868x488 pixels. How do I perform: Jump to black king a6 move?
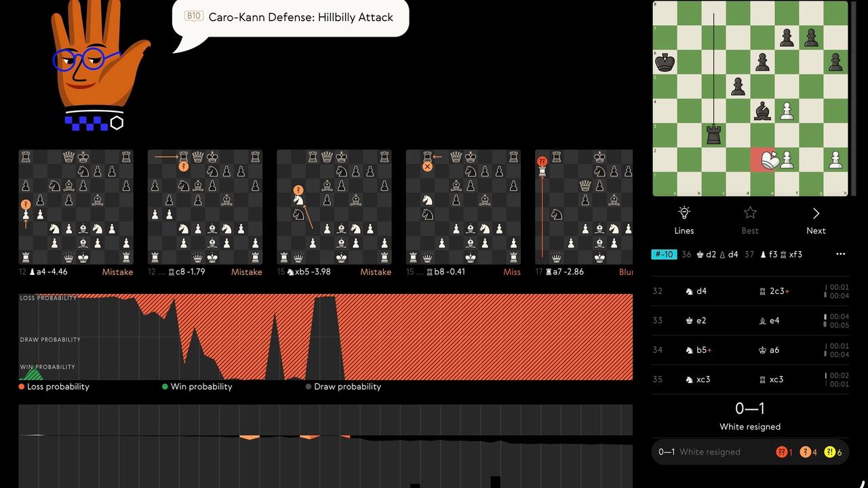click(x=770, y=350)
